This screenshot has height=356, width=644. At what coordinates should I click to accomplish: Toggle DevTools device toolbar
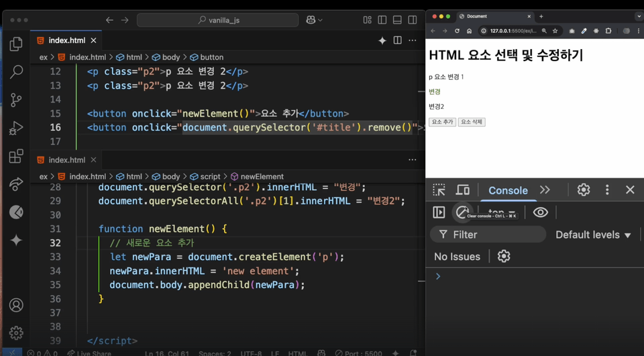pos(463,189)
